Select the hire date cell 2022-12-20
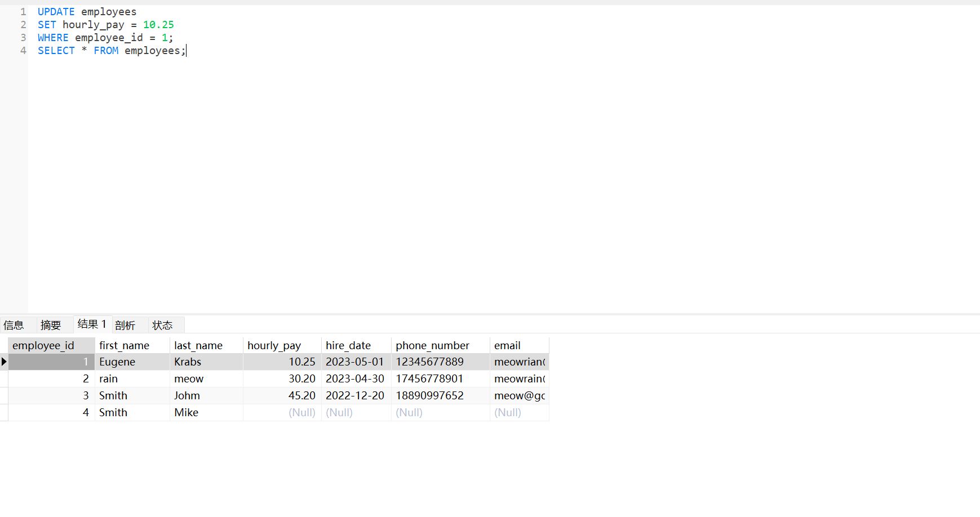980x517 pixels. tap(355, 395)
